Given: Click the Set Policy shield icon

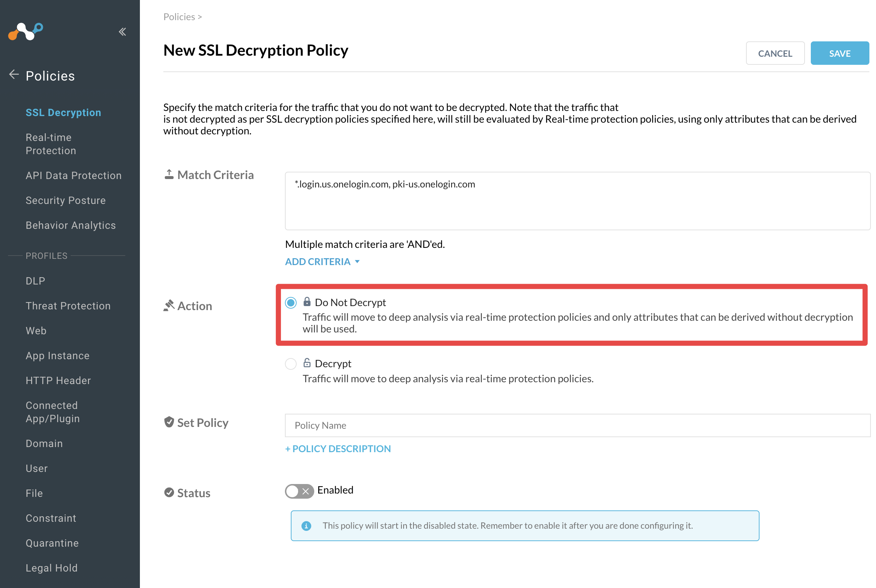Looking at the screenshot, I should click(x=169, y=422).
